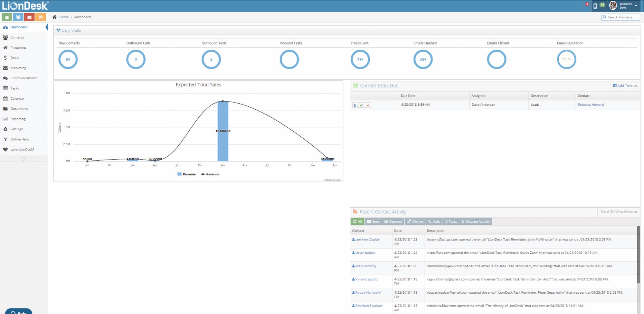Collapse the sidebar with the arrow toggle
Viewport: 644px width, 314px height.
point(24,158)
